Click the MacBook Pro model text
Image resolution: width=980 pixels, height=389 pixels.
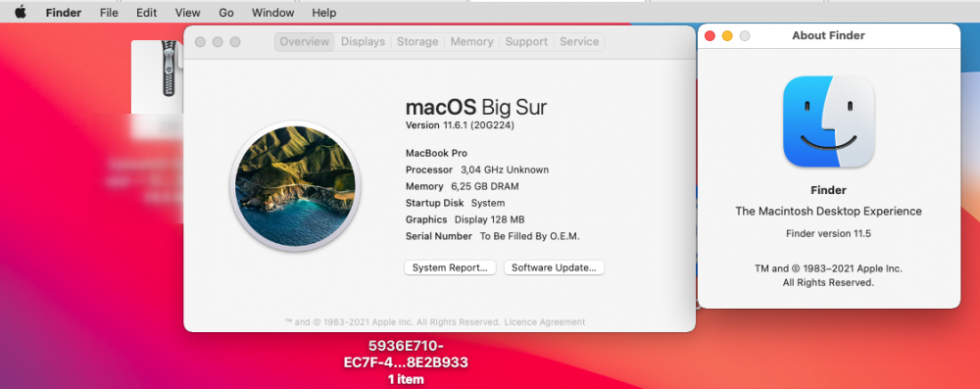436,153
